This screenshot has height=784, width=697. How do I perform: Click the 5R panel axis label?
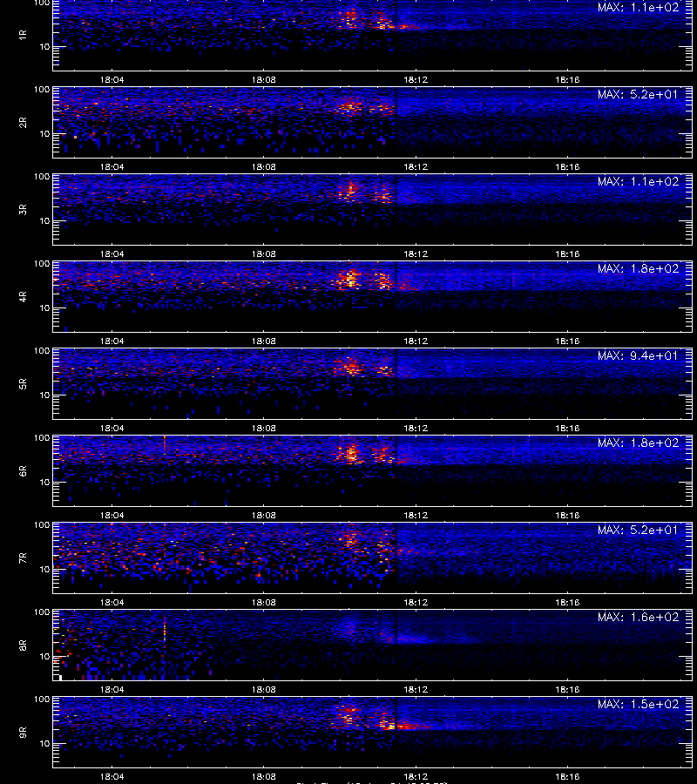23,384
